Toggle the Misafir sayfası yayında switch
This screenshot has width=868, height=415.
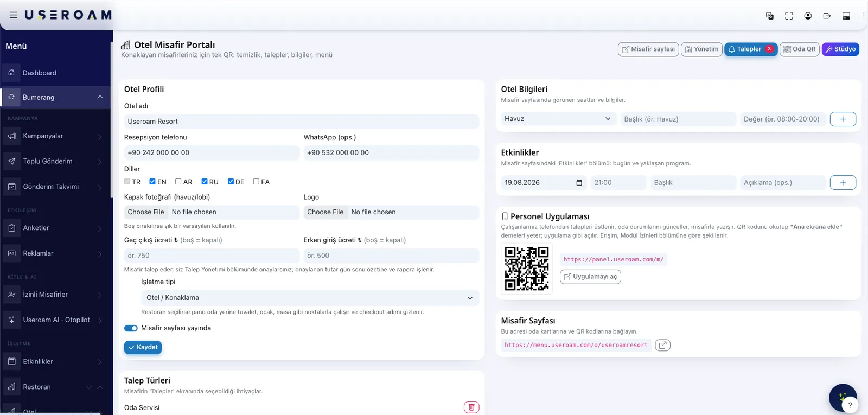click(131, 328)
